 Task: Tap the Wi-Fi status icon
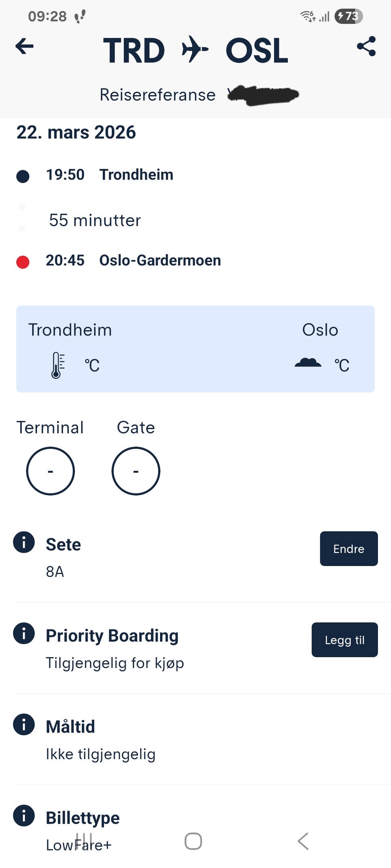coord(305,16)
